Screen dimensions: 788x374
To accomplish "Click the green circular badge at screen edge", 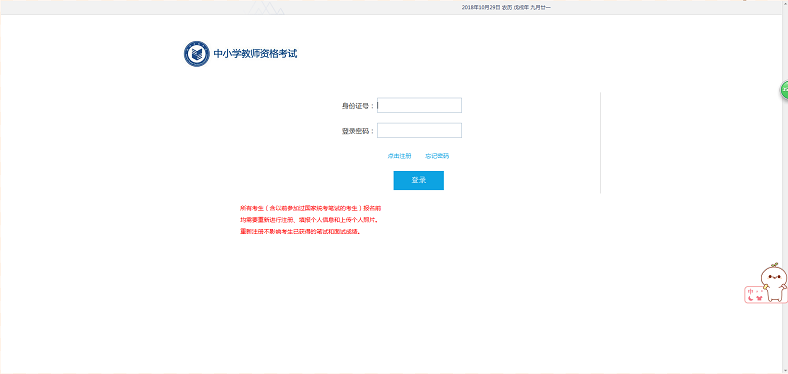I will coord(784,90).
